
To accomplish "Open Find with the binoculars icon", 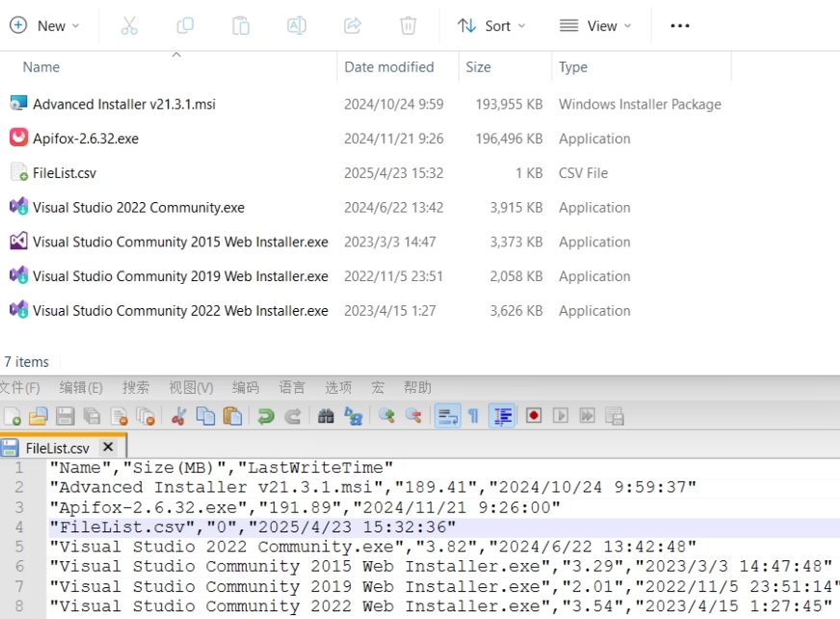I will tap(326, 416).
